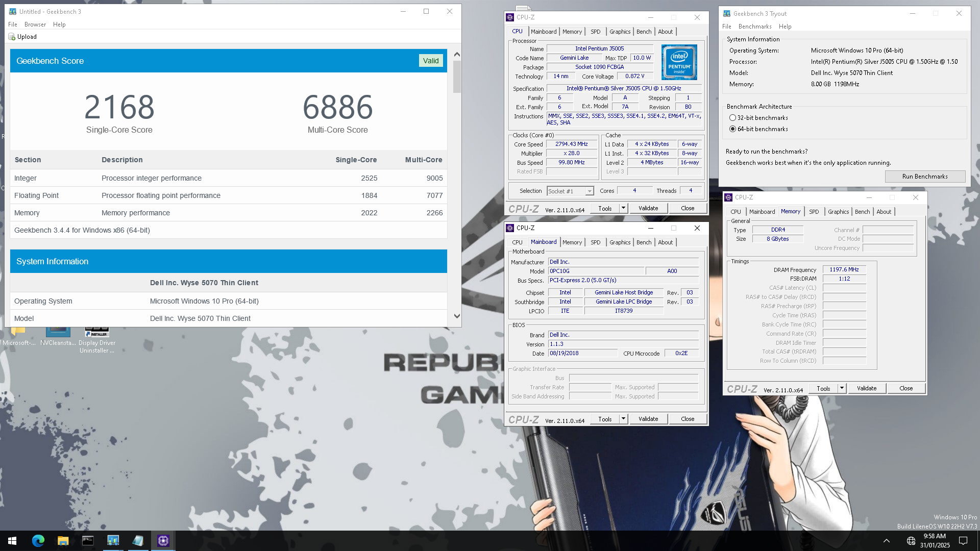Switch to SPD tab in top CPU-Z window
This screenshot has height=551, width=980.
(x=595, y=32)
